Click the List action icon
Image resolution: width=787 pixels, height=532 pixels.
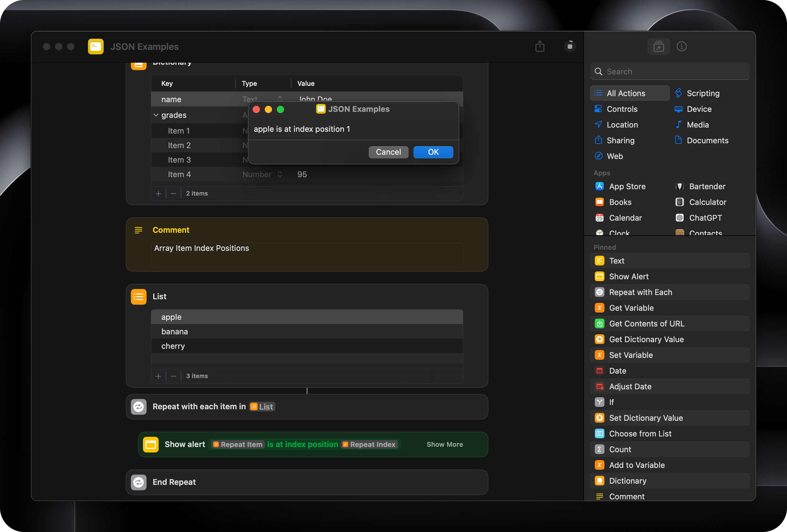point(139,297)
